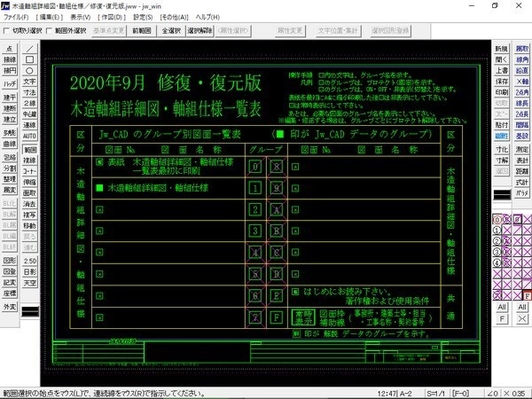Screen dimensions: 532x399
Task: Click the 全選択 select all button
Action: [171, 31]
